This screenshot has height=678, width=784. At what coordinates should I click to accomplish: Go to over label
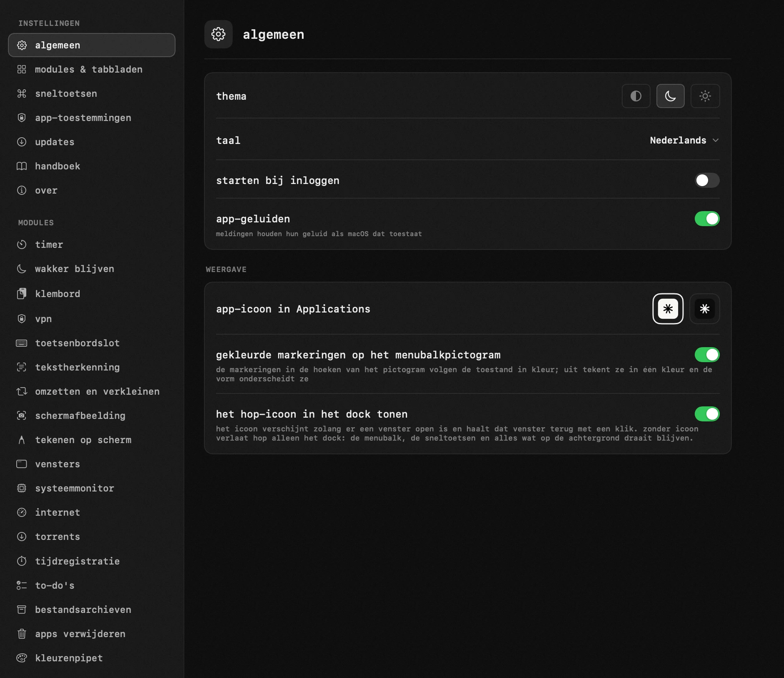tap(46, 191)
